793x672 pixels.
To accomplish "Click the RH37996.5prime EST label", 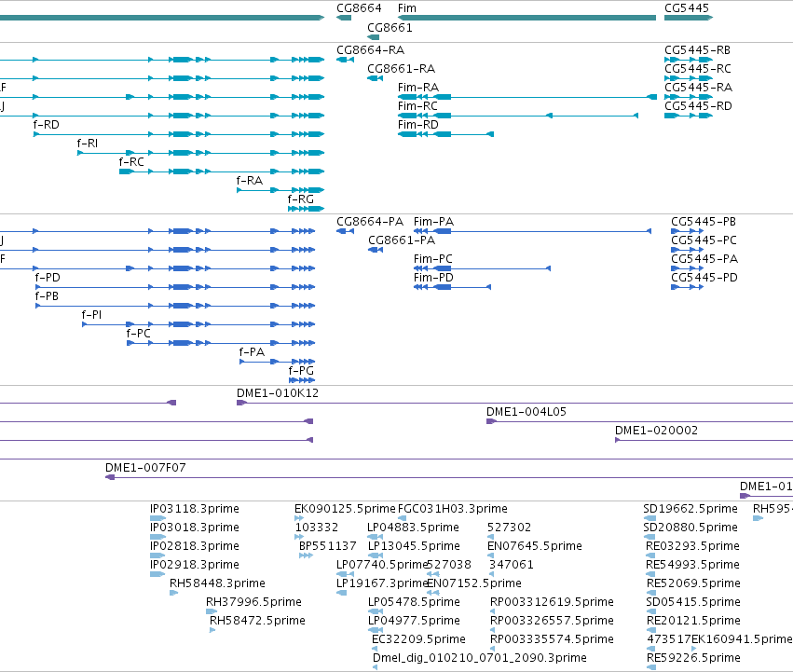I will (x=253, y=602).
